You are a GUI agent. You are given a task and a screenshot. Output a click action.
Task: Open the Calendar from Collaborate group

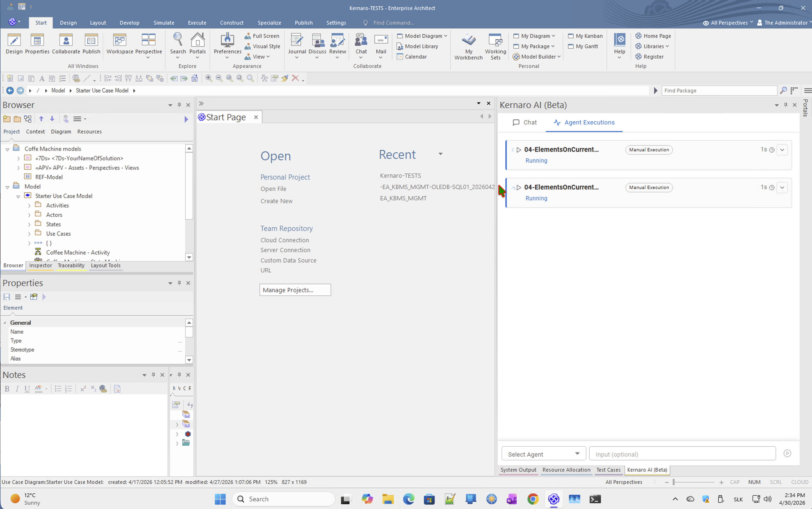click(412, 57)
